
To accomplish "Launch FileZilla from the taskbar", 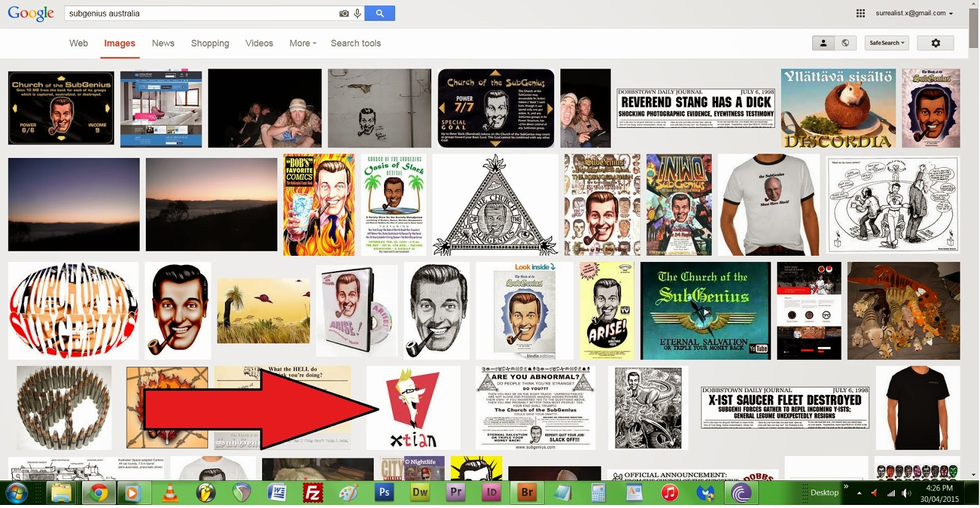I will pos(313,493).
